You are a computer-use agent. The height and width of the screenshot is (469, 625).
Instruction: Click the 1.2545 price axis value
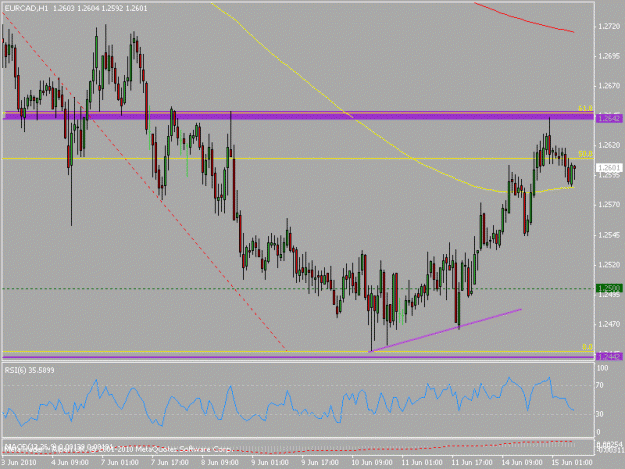pyautogui.click(x=609, y=235)
